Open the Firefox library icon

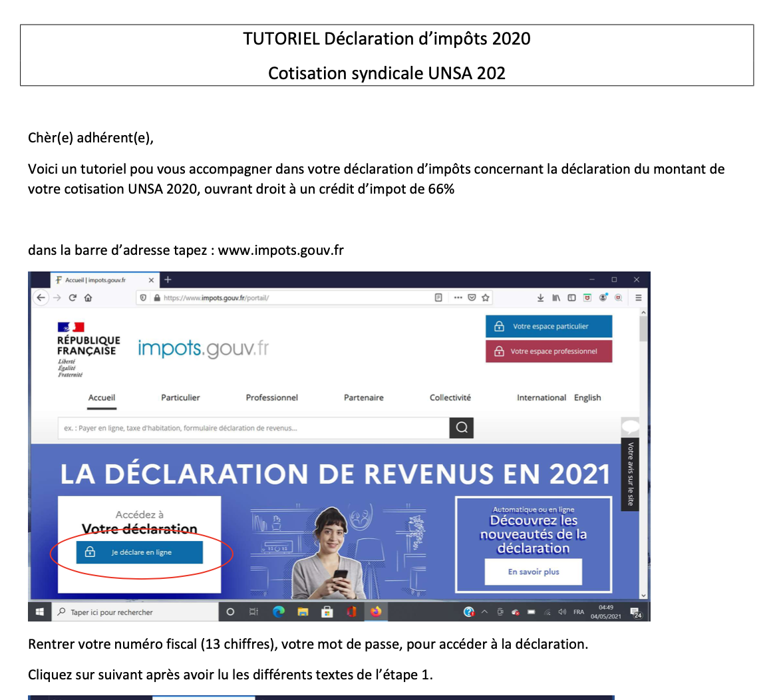click(556, 297)
